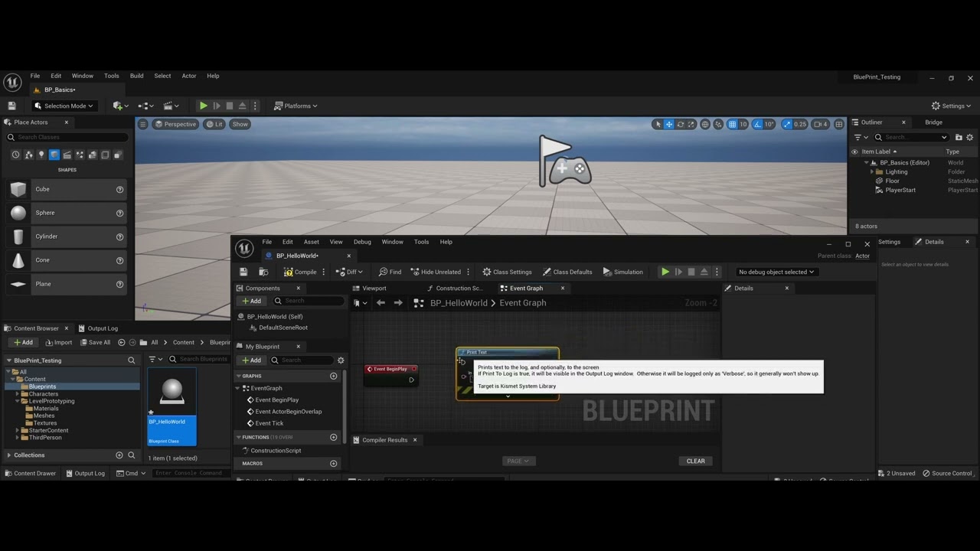
Task: Select PlayerStart in the Outliner
Action: (900, 190)
